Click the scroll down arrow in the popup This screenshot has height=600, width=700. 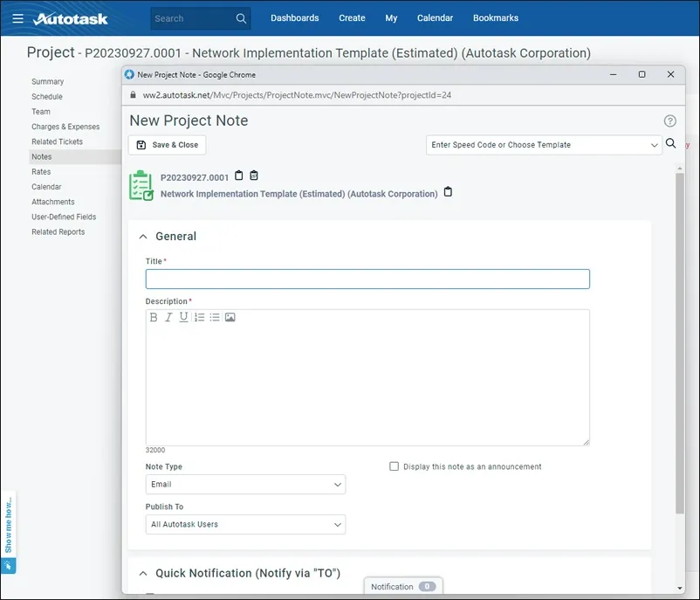679,589
